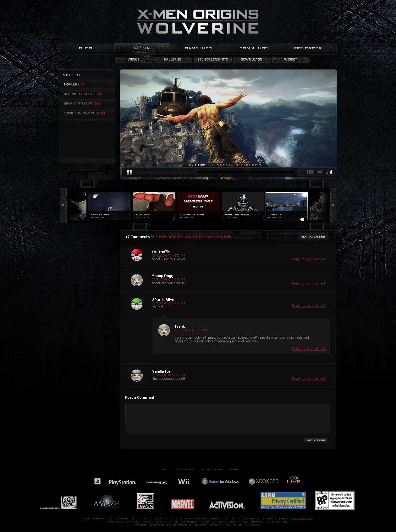Screen dimensions: 396x532
Task: Open the Contact footer link
Action: [x=235, y=469]
